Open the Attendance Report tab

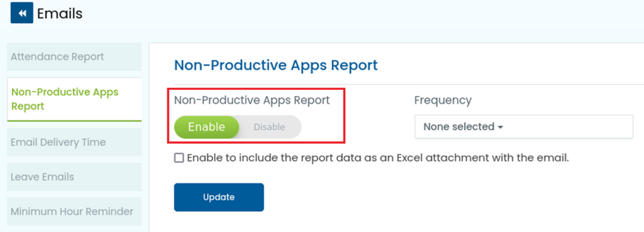(74, 57)
